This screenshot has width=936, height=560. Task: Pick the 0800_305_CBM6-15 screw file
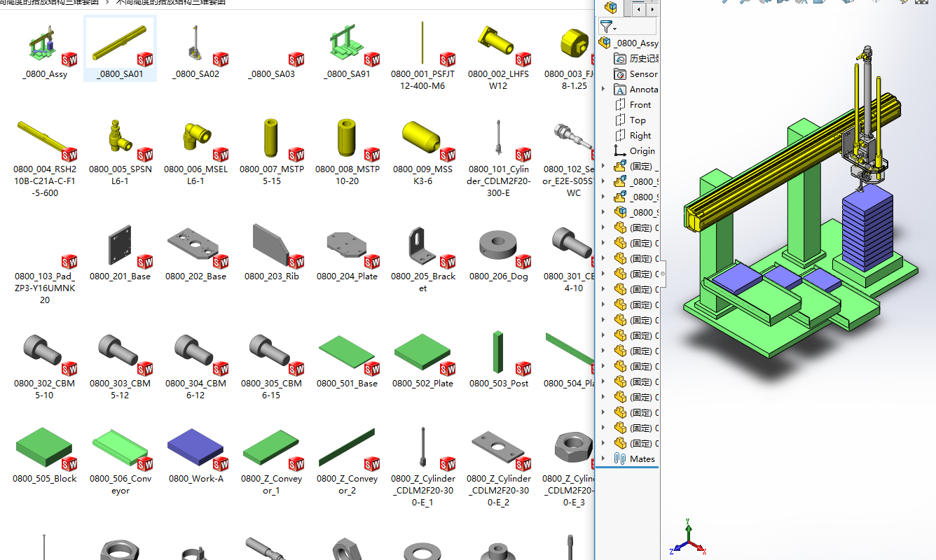point(272,365)
